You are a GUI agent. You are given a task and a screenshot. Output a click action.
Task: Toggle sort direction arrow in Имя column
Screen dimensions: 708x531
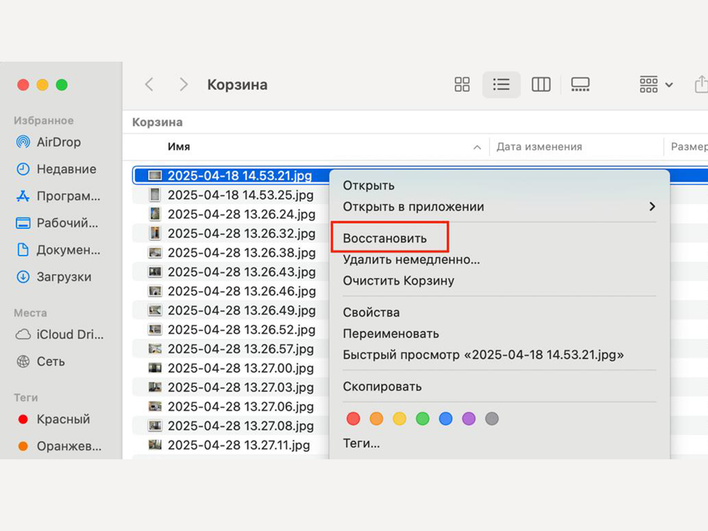477,147
